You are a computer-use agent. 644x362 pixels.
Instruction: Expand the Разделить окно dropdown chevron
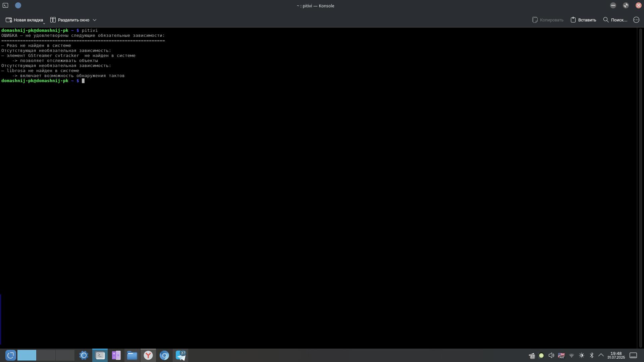(95, 20)
